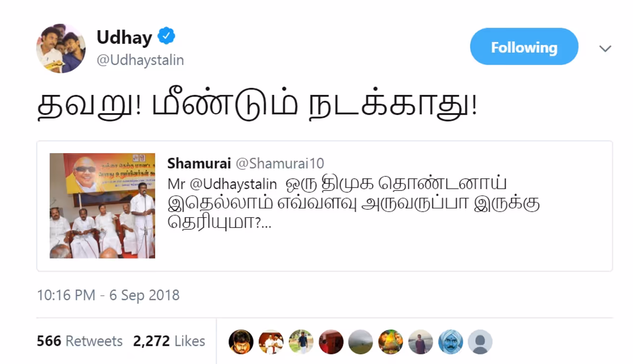The width and height of the screenshot is (633, 364).
Task: Open the @Shamurai10 handle in quoted tweet
Action: [x=279, y=163]
